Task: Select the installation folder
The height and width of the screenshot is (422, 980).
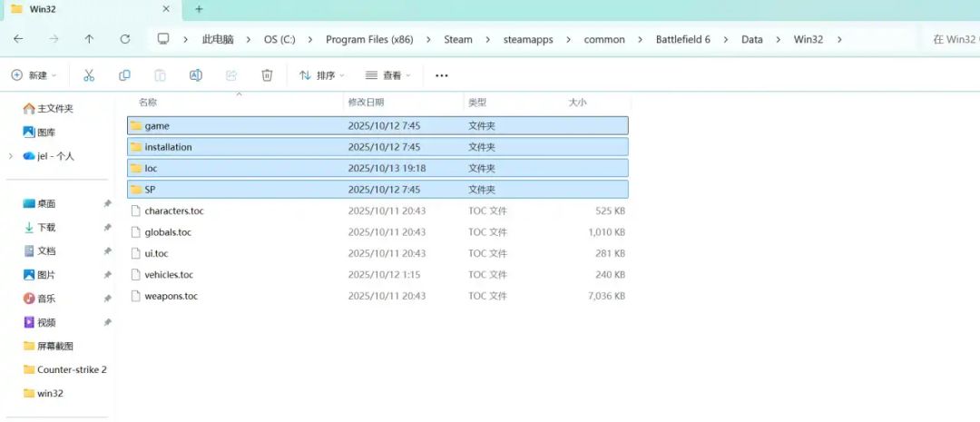Action: click(377, 147)
